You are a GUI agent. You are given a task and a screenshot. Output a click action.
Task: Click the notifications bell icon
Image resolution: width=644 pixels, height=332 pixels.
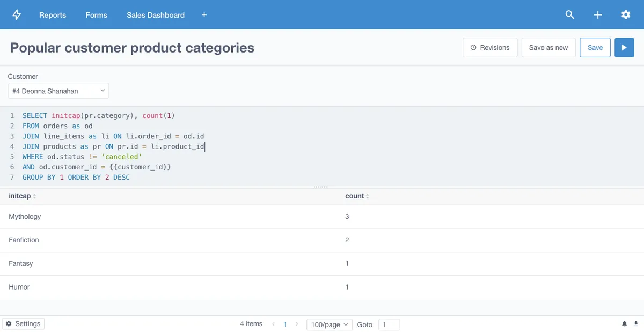click(x=624, y=324)
